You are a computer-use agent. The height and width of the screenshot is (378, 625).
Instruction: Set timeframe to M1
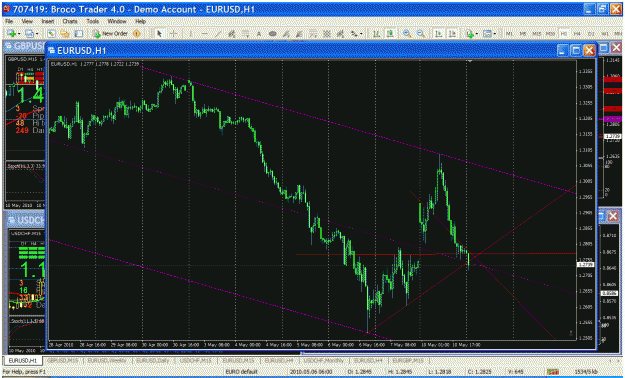click(x=509, y=34)
